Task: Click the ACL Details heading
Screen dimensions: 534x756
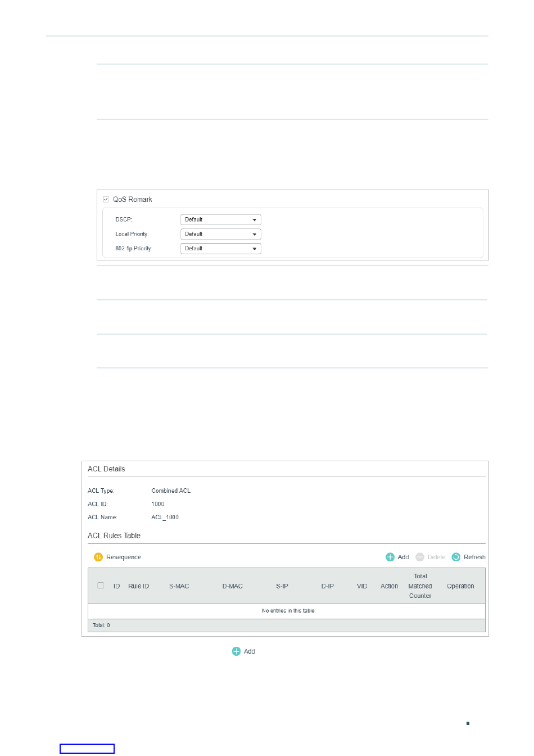Action: point(106,469)
